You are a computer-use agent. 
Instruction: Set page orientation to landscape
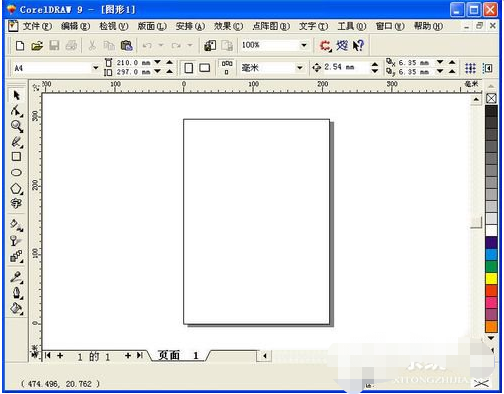tap(204, 68)
